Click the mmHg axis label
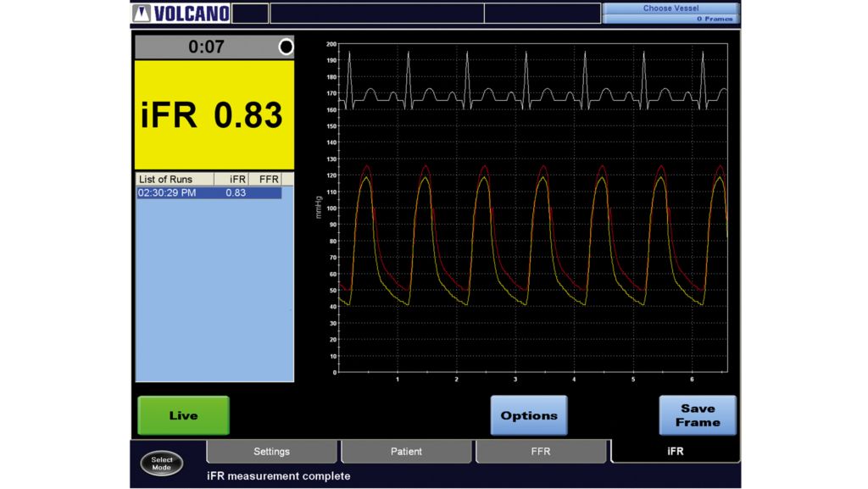The image size is (868, 489). coord(319,208)
